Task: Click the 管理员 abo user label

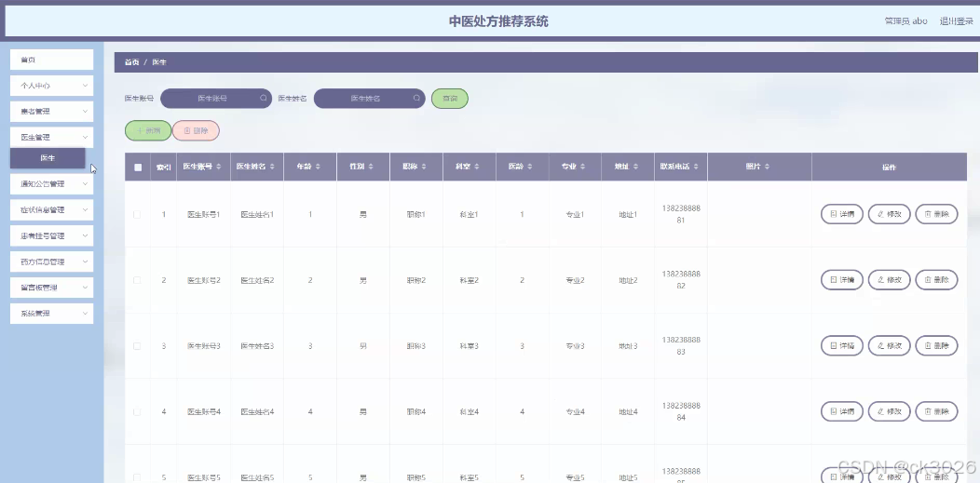Action: pyautogui.click(x=905, y=21)
